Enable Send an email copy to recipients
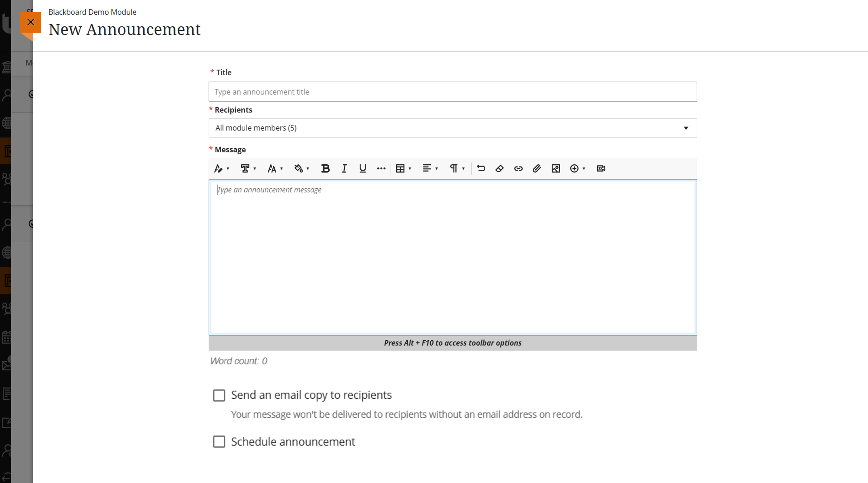868x483 pixels. point(219,395)
